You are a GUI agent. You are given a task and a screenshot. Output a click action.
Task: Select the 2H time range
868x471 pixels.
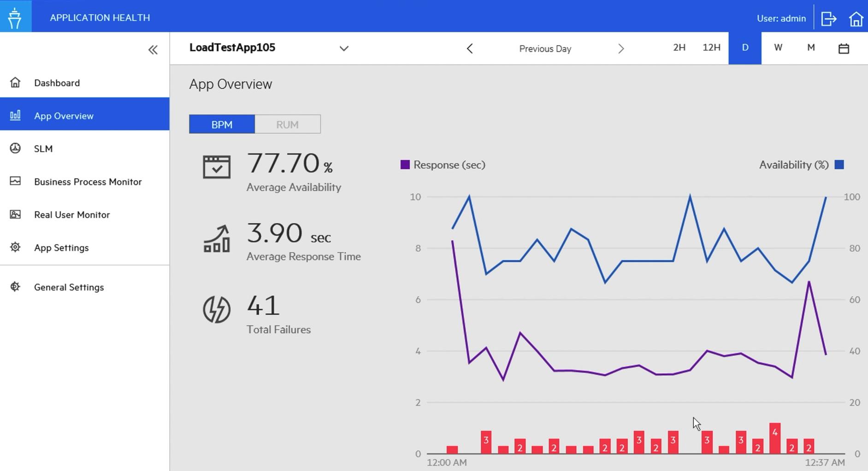(x=679, y=48)
